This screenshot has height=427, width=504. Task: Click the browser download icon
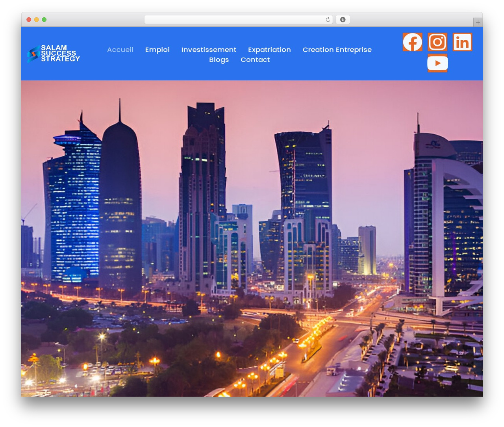pos(343,20)
